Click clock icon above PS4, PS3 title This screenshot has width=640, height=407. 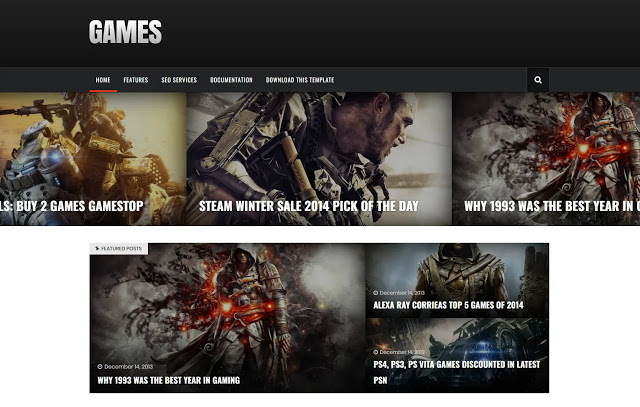tap(376, 352)
